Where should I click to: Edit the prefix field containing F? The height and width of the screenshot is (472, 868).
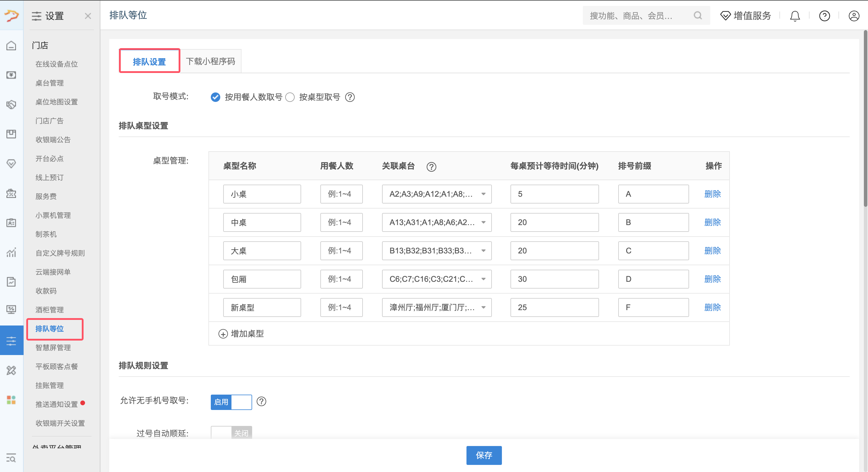pos(653,307)
